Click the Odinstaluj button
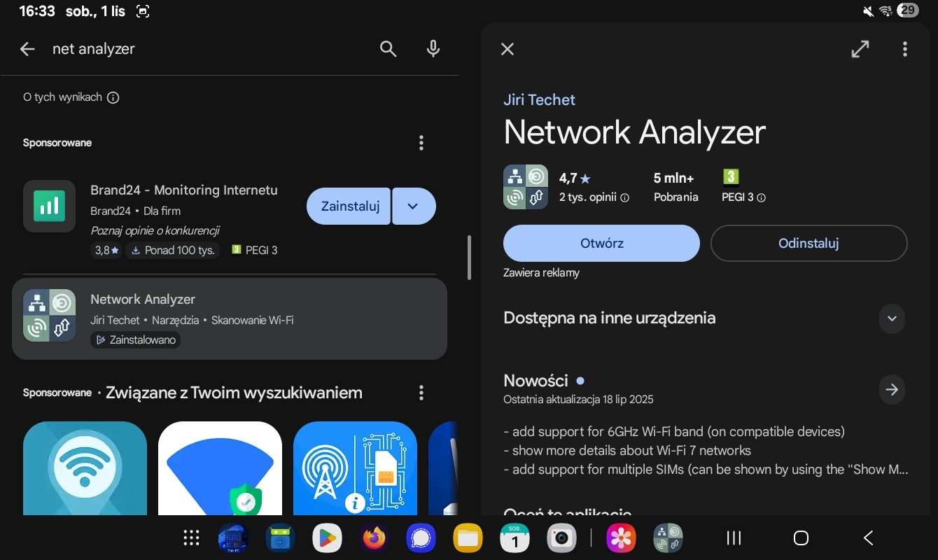The height and width of the screenshot is (560, 938). coord(808,244)
